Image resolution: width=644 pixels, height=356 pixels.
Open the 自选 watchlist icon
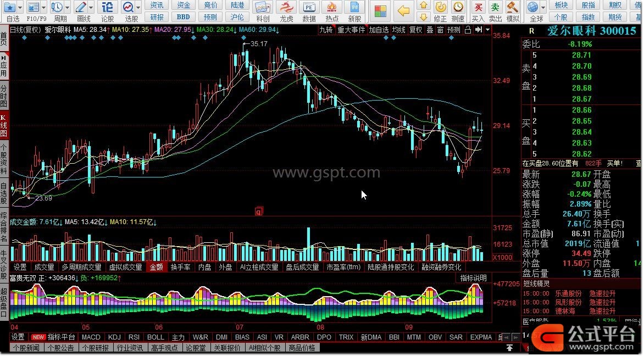click(x=9, y=7)
